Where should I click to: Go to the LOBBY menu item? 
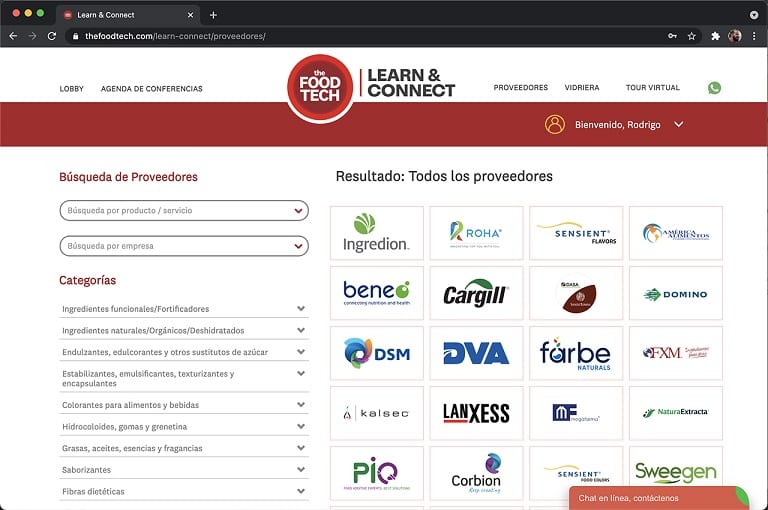pos(72,89)
